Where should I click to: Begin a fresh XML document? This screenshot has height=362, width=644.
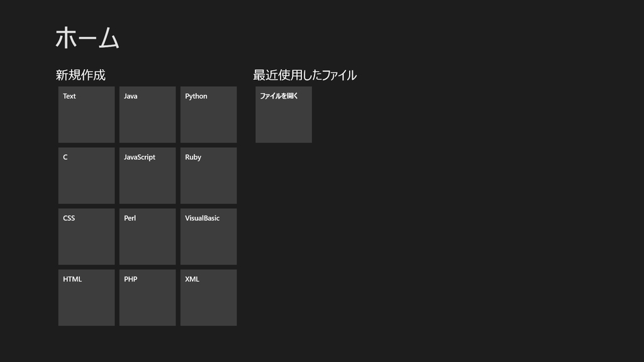click(208, 297)
